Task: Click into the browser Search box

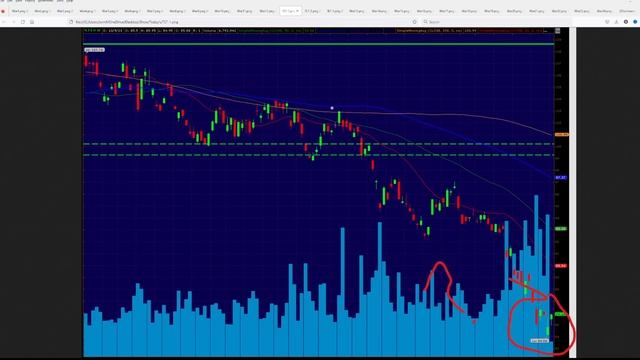Action: (496, 22)
